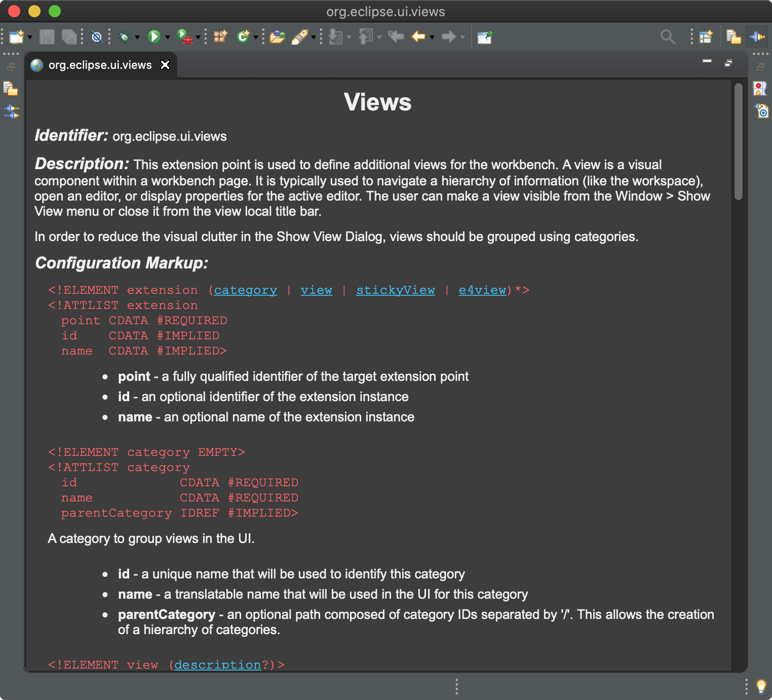Click the New Java Class icon
772x700 pixels.
(243, 37)
